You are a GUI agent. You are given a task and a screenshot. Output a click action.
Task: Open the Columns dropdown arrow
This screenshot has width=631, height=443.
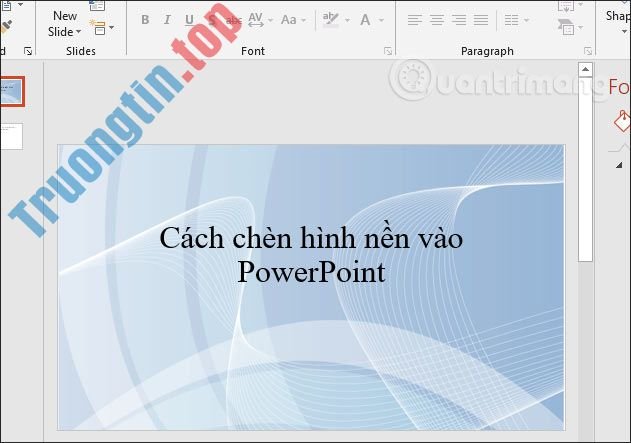coord(526,20)
